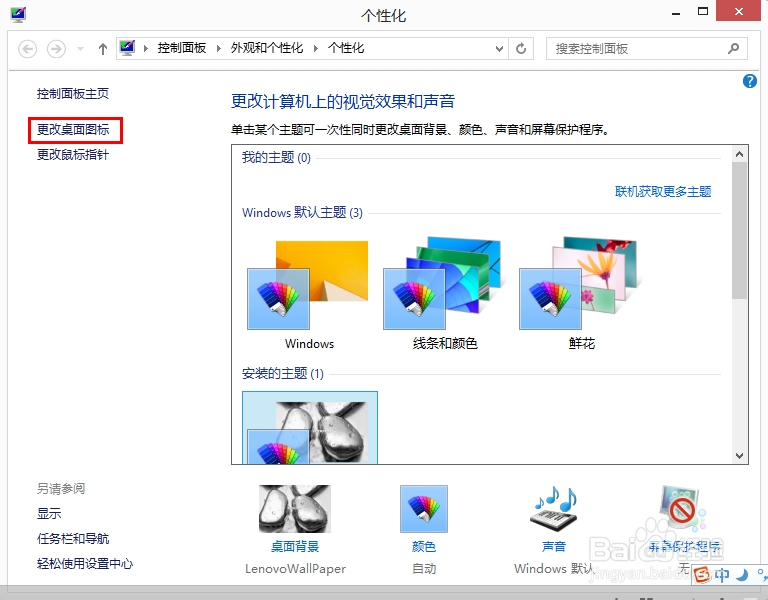Click the personalization icon in address bar
Viewport: 768px width, 600px height.
(127, 48)
